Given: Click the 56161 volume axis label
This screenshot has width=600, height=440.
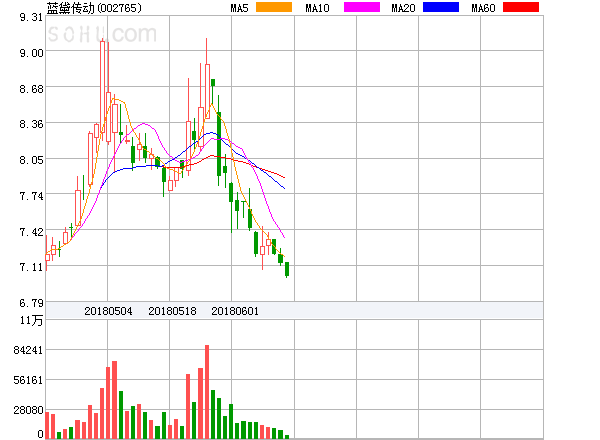Looking at the screenshot, I should (28, 380).
